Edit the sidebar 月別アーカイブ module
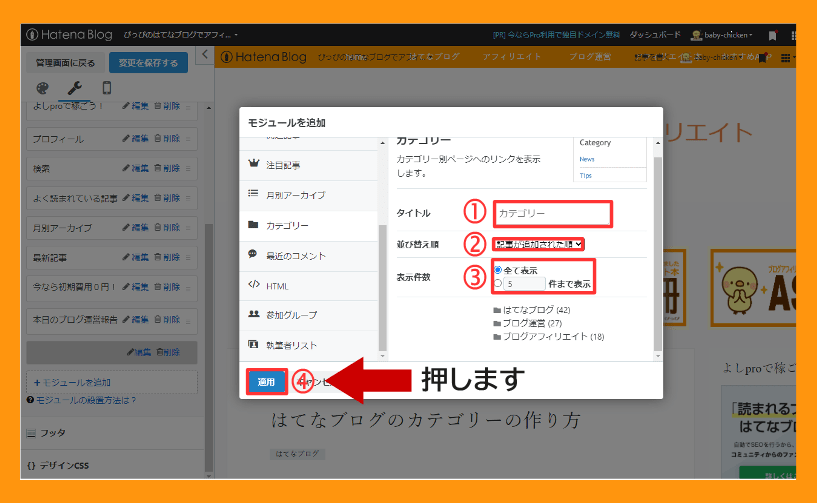This screenshot has height=503, width=817. pos(135,228)
